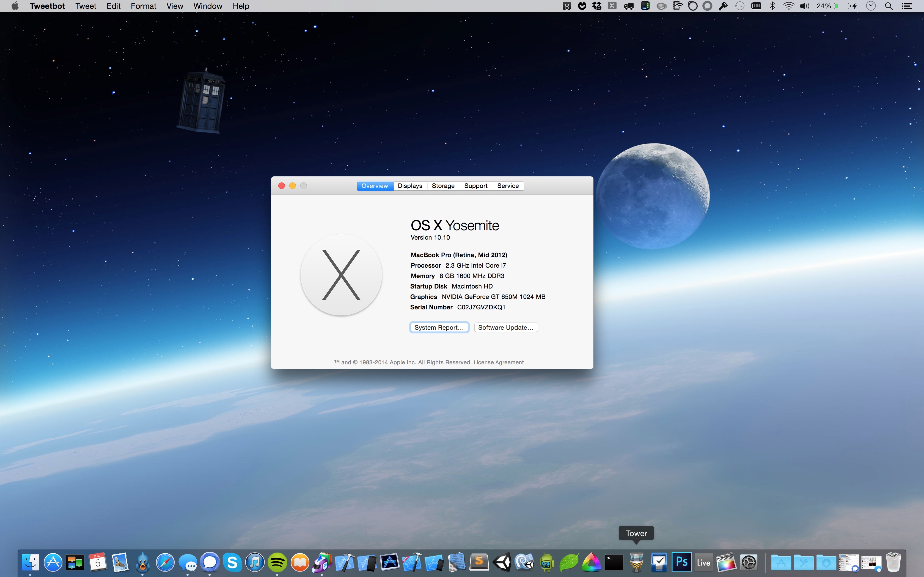Click the Software Update button
Viewport: 924px width, 577px height.
[x=505, y=328]
